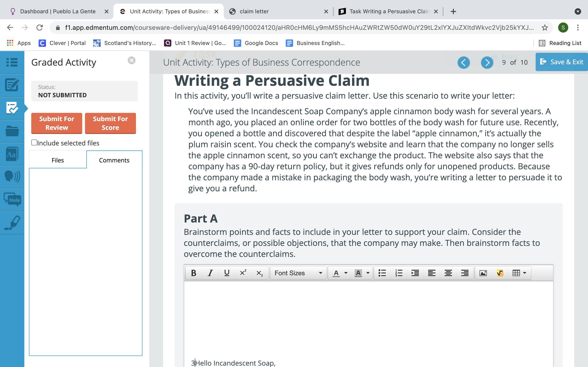The width and height of the screenshot is (588, 367).
Task: Insert a numbered list
Action: tap(399, 273)
